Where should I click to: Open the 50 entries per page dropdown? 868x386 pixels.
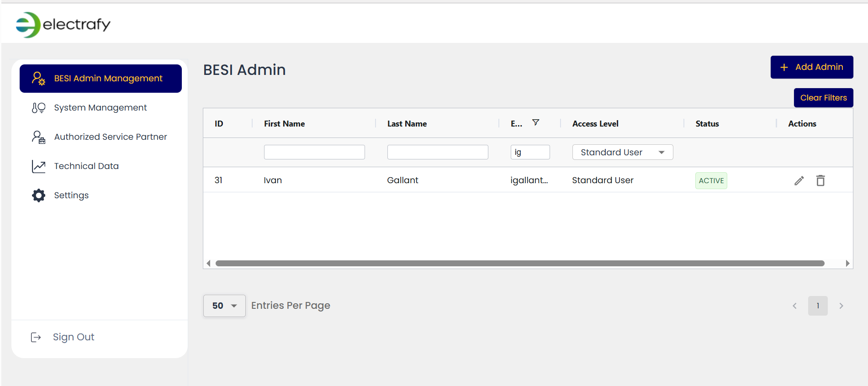tap(224, 306)
